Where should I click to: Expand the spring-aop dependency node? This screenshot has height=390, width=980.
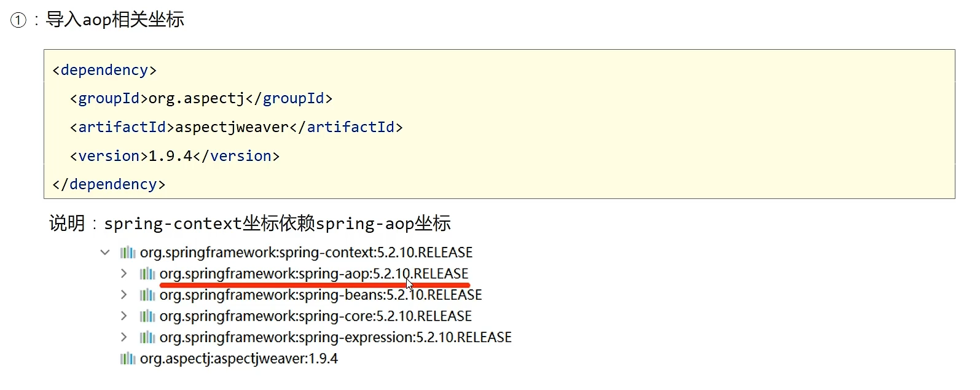tap(124, 274)
